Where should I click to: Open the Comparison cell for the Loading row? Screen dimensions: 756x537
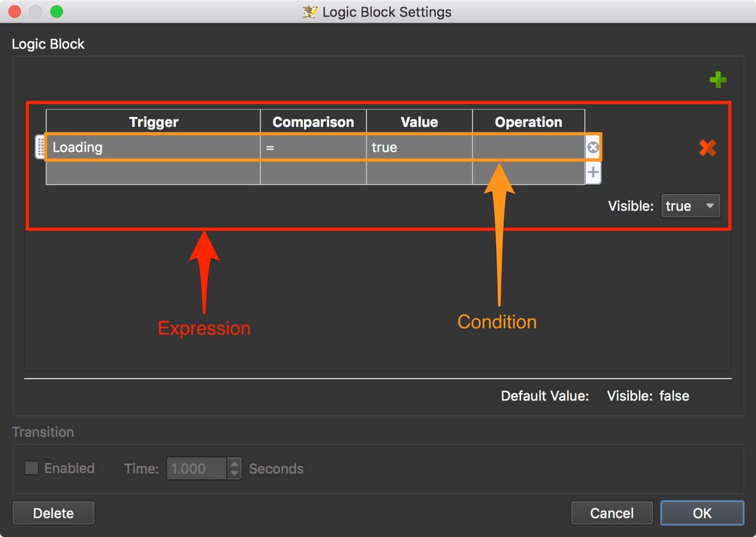point(313,147)
